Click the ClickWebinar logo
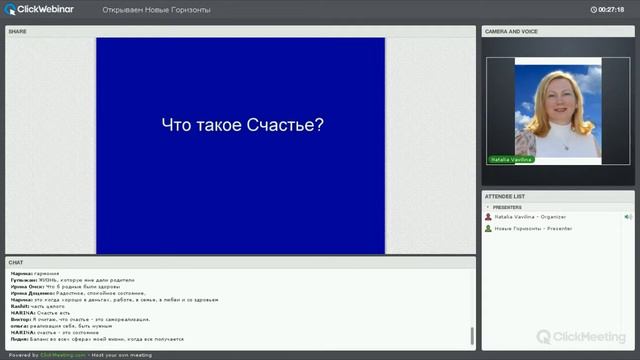The width and height of the screenshot is (640, 360). [x=39, y=9]
